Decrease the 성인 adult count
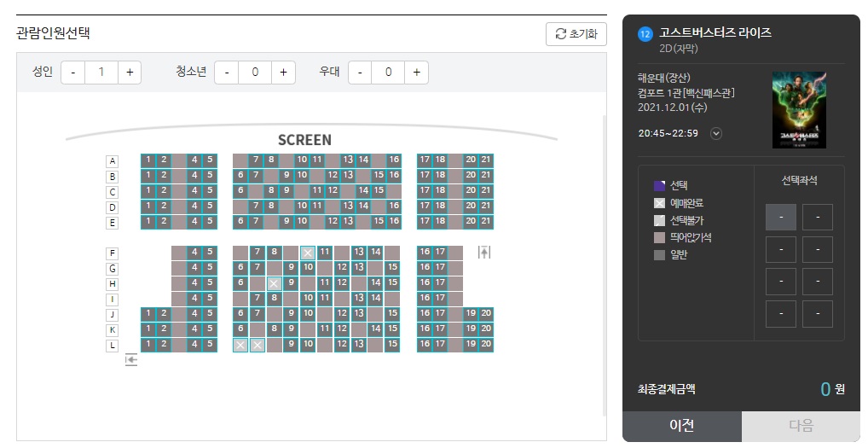The image size is (868, 448). pos(72,73)
